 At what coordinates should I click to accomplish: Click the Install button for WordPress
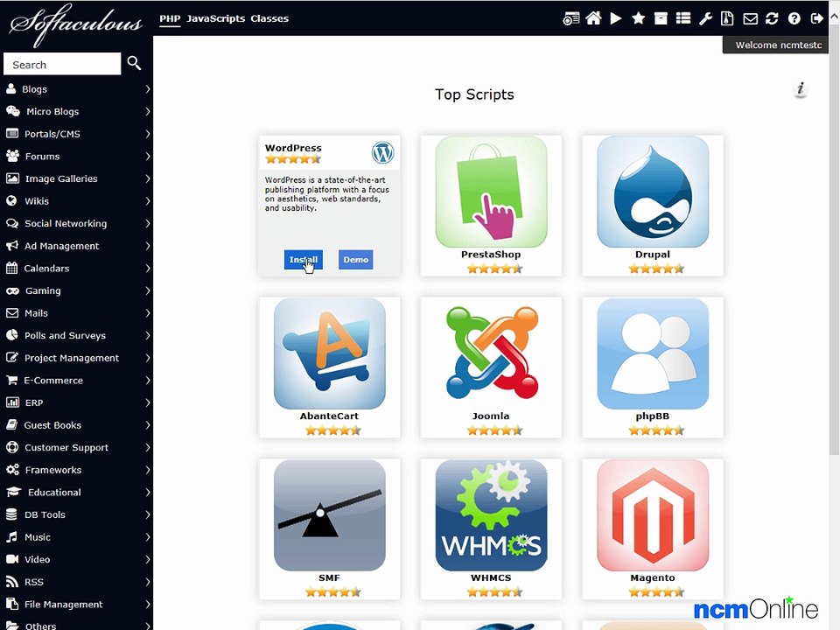[x=304, y=259]
